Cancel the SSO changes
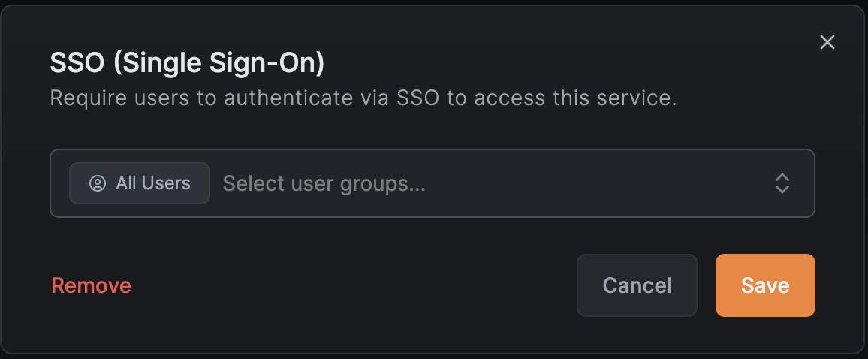Viewport: 868px width, 359px height. (x=637, y=285)
